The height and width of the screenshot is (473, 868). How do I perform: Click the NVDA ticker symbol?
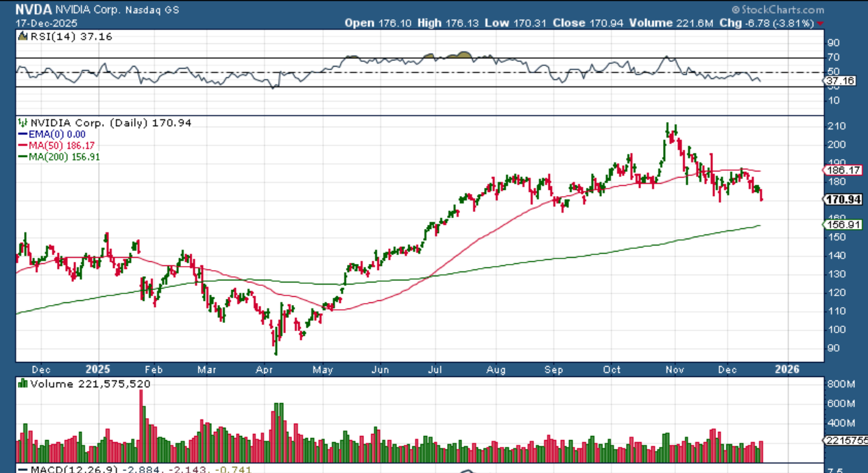[34, 10]
